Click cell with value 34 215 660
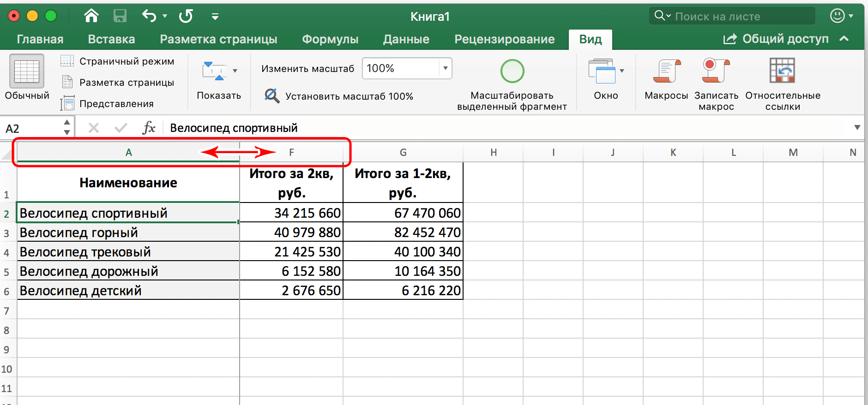The width and height of the screenshot is (868, 405). pyautogui.click(x=291, y=213)
